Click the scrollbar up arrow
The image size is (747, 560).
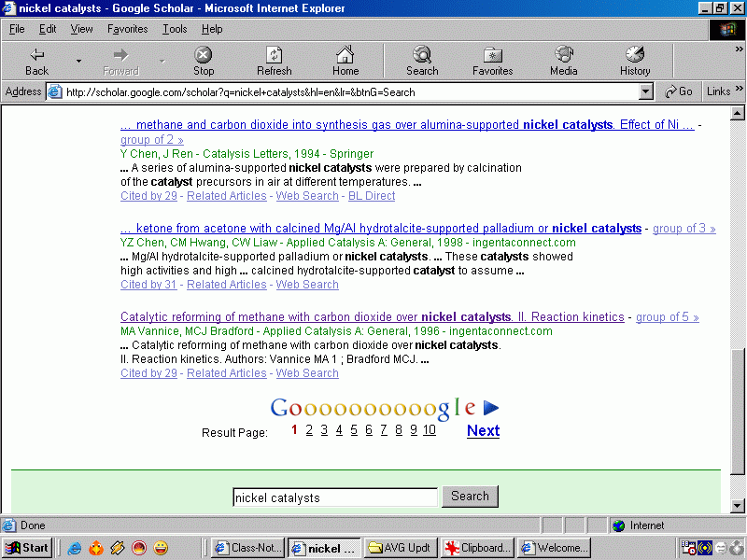[x=737, y=113]
